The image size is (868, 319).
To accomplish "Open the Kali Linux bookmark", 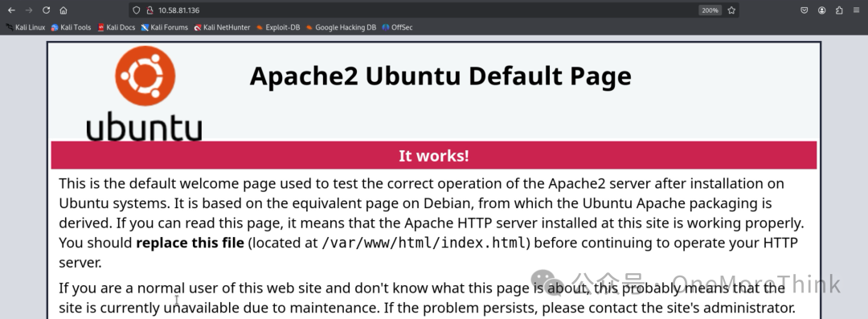I will [26, 27].
